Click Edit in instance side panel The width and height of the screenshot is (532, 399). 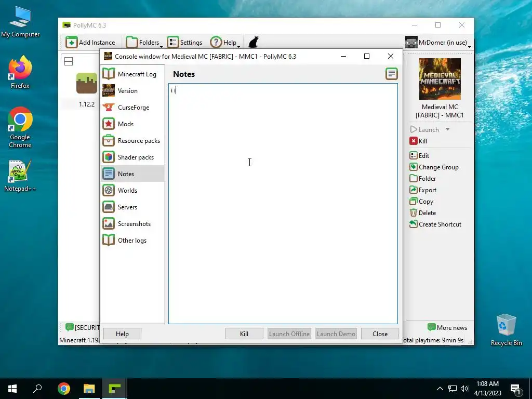[x=419, y=156]
